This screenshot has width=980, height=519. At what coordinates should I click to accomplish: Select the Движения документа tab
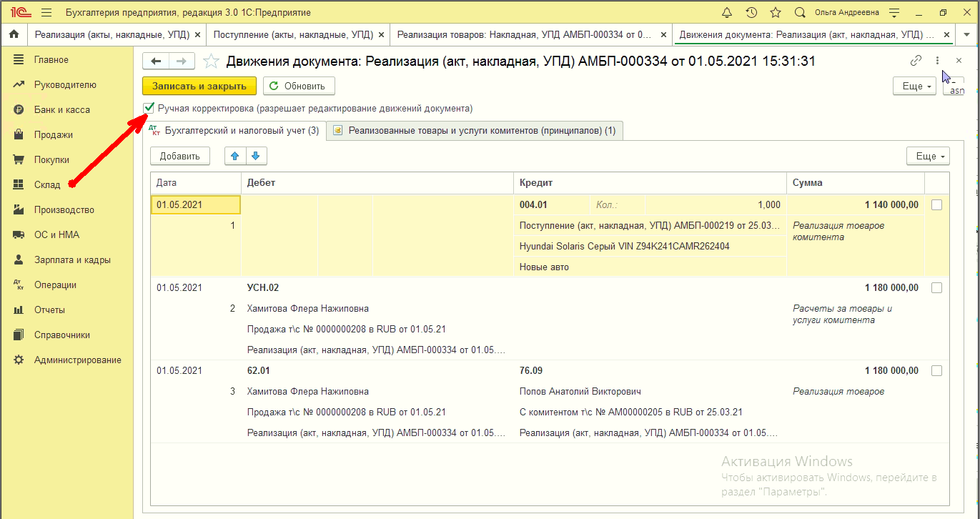[806, 34]
